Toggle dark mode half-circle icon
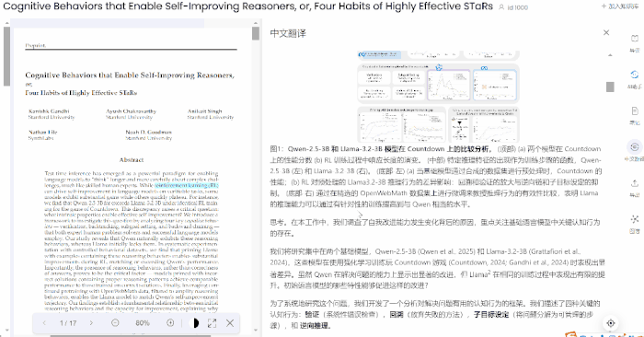Image resolution: width=644 pixels, height=337 pixels. coord(195,323)
